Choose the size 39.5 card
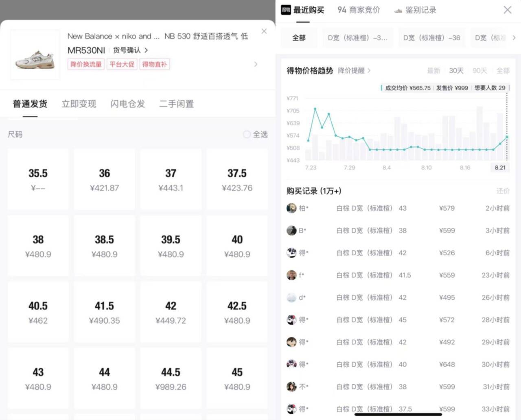Image resolution: width=521 pixels, height=420 pixels. [171, 246]
